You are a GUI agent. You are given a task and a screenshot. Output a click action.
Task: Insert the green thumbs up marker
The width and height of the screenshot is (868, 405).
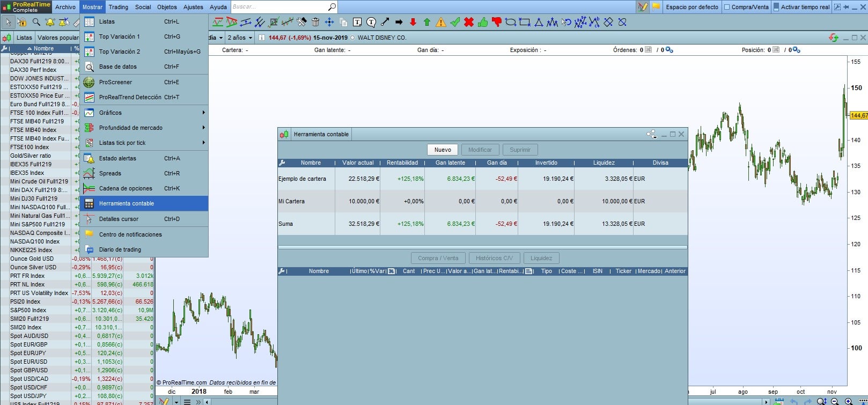tap(483, 22)
